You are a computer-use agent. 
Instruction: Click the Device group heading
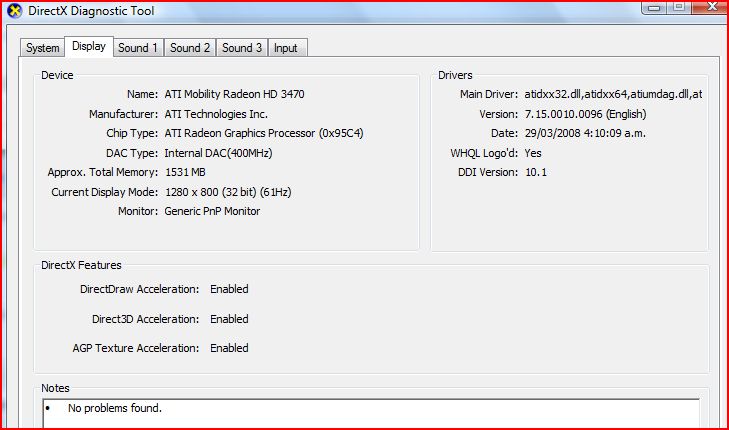click(x=57, y=75)
